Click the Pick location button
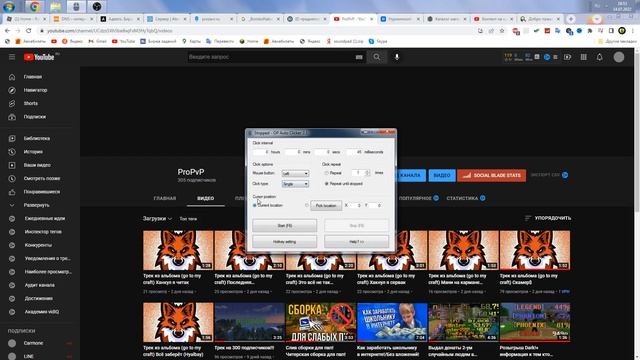The image size is (640, 360). pyautogui.click(x=326, y=205)
